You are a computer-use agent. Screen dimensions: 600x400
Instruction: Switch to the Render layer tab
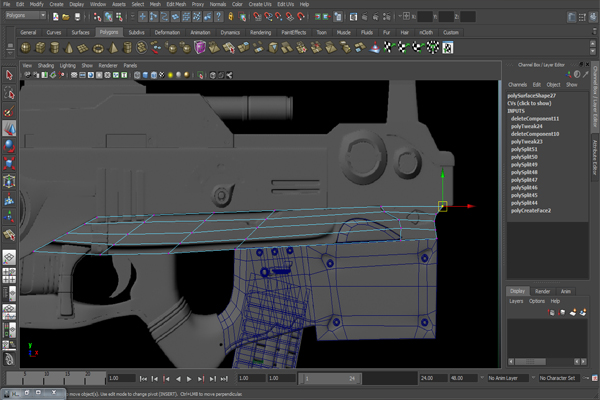(542, 291)
